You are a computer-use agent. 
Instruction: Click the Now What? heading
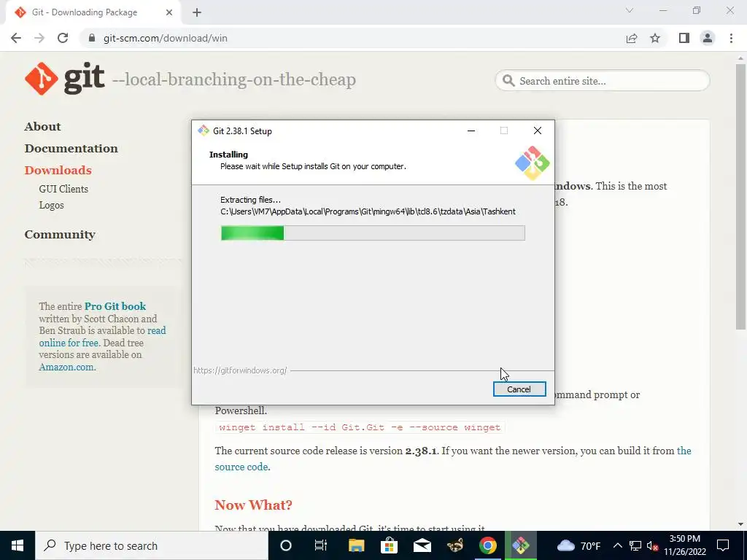click(253, 505)
